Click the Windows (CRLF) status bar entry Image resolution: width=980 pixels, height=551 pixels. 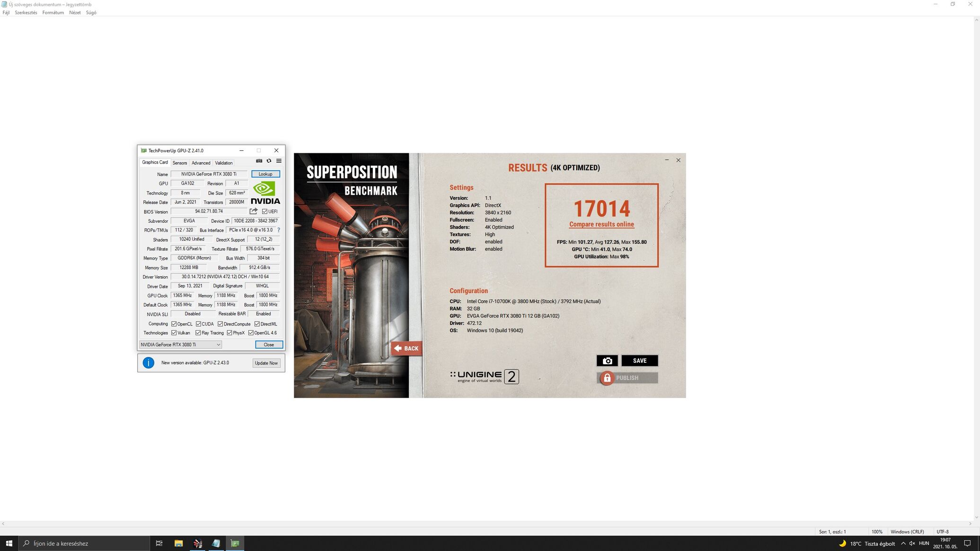(x=907, y=532)
